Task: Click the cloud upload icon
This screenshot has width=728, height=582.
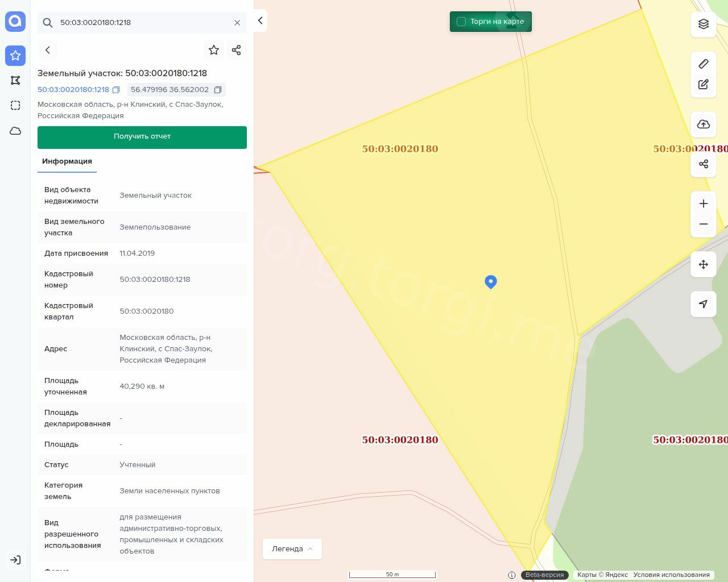Action: coord(704,124)
